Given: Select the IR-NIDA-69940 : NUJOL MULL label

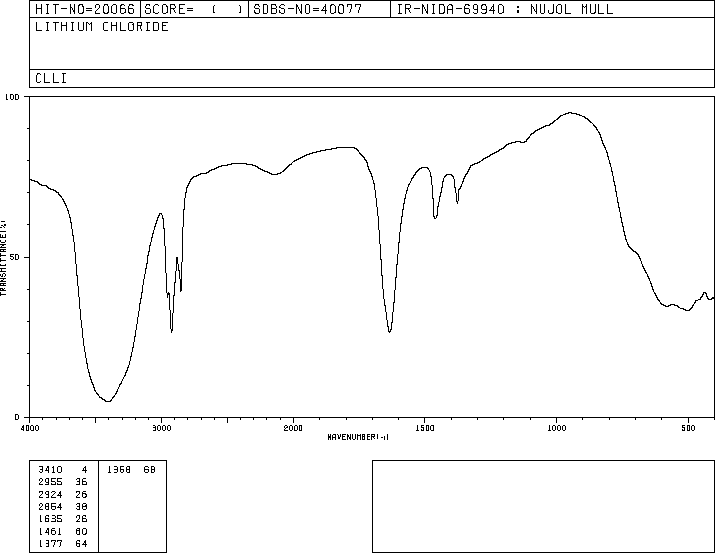Looking at the screenshot, I should tap(505, 9).
